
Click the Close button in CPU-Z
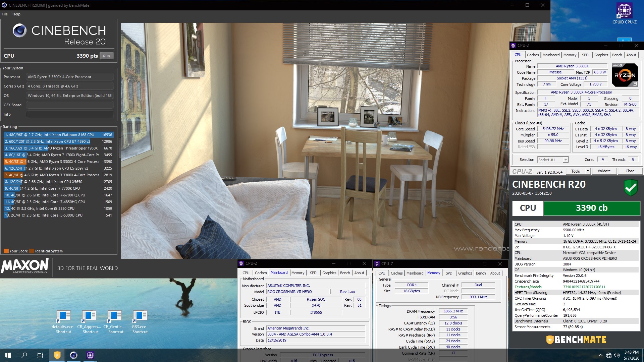pos(630,171)
